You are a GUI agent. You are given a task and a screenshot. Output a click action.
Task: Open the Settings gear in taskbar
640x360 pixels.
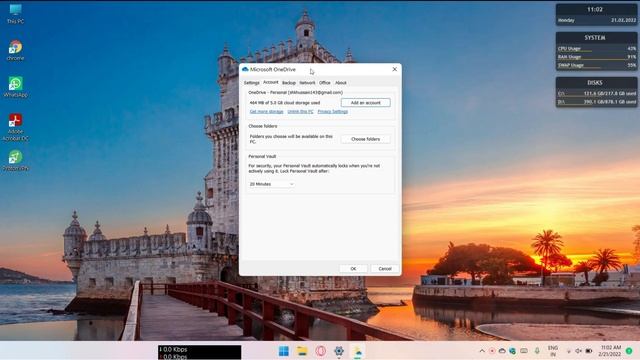(339, 351)
